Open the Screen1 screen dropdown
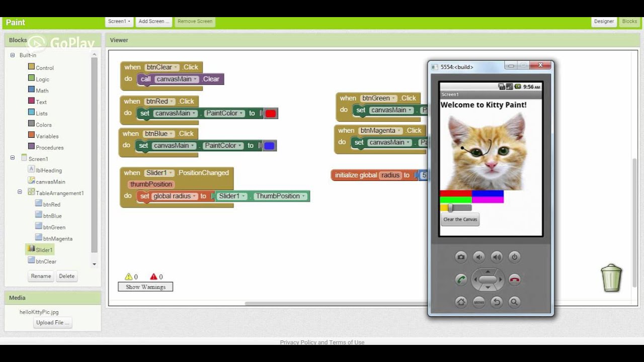The image size is (644, 362). click(119, 21)
